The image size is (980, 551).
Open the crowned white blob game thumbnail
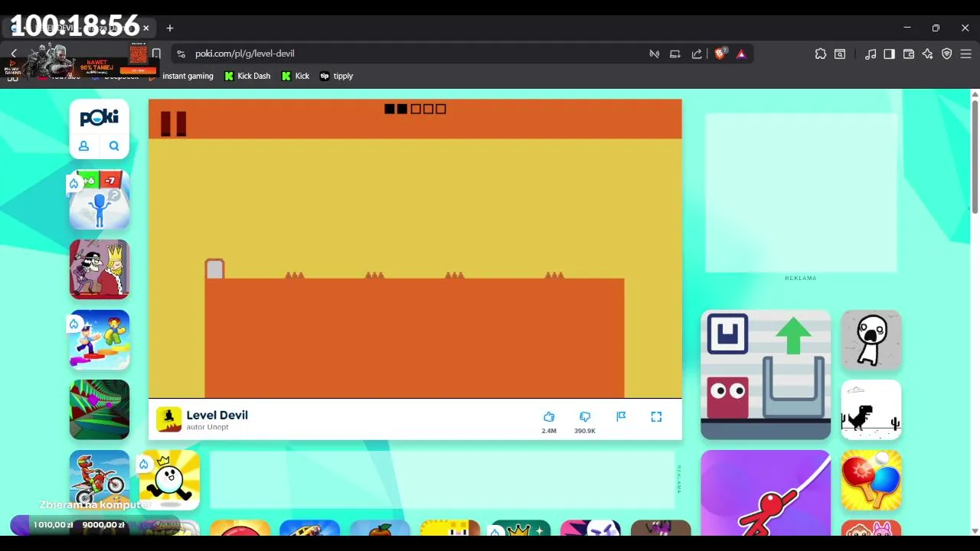pyautogui.click(x=169, y=480)
